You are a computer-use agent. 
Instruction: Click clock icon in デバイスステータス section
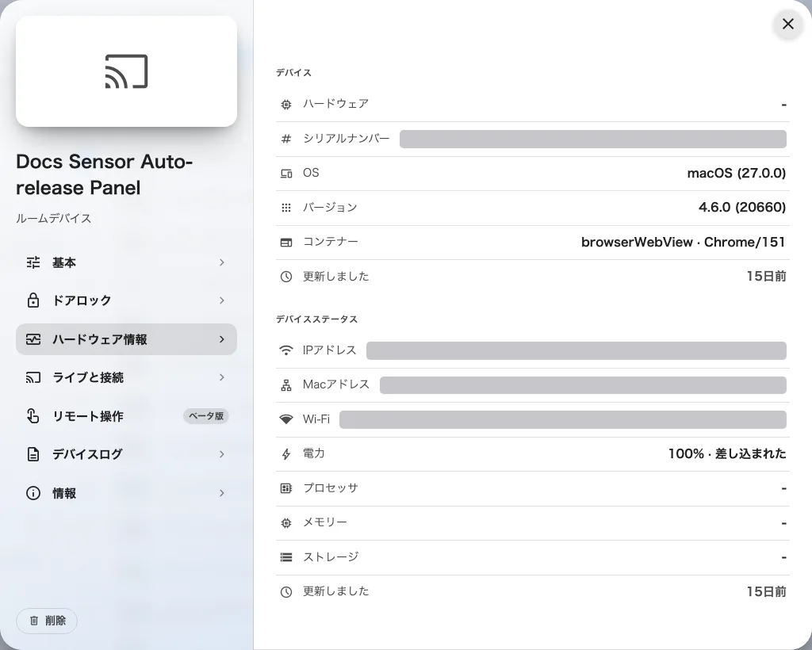285,591
